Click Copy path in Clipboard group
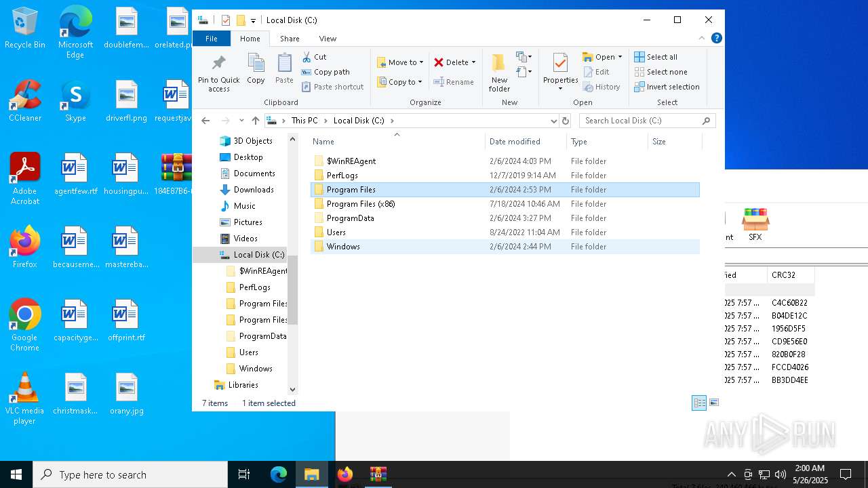The width and height of the screenshot is (868, 488). click(x=325, y=72)
